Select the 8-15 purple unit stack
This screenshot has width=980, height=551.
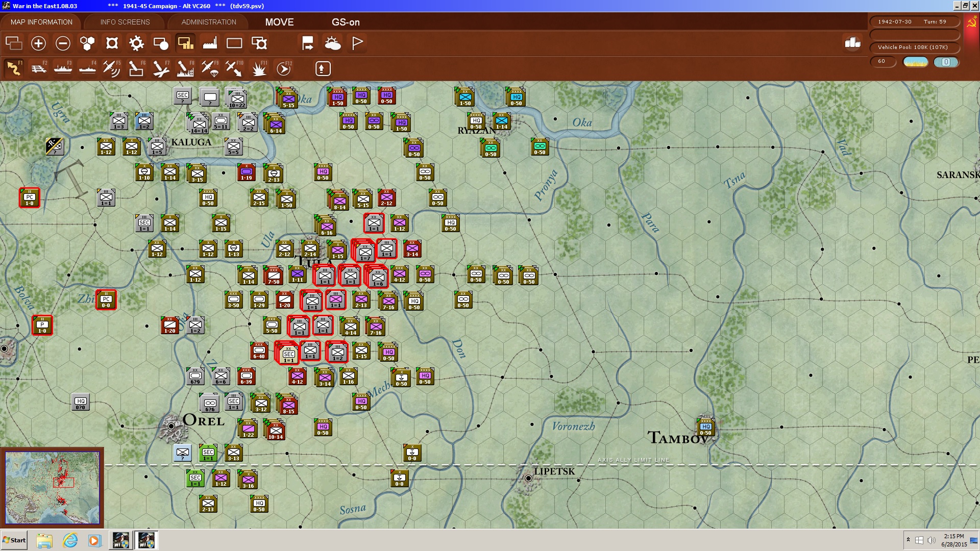click(288, 404)
